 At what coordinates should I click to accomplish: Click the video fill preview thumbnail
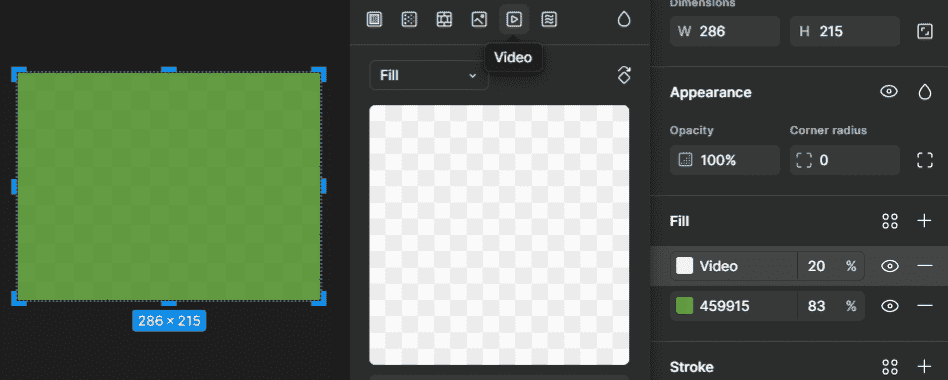(499, 235)
